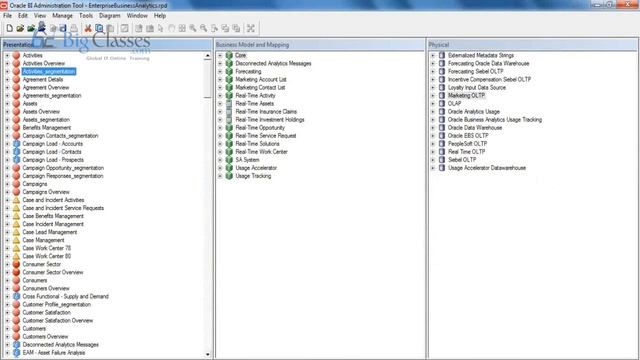
Task: Click the blue cube icon beside Cross Functional - Supply and Demand
Action: pos(16,296)
